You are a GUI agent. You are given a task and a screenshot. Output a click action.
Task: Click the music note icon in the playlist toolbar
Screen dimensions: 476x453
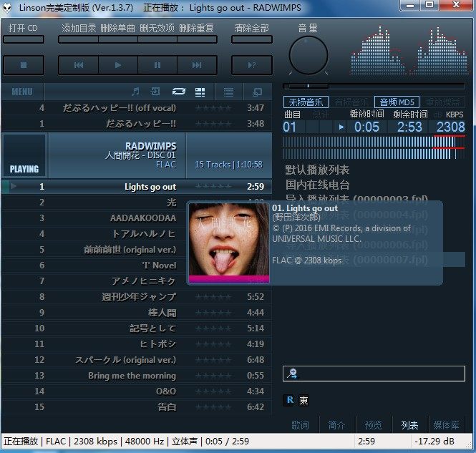coord(135,92)
